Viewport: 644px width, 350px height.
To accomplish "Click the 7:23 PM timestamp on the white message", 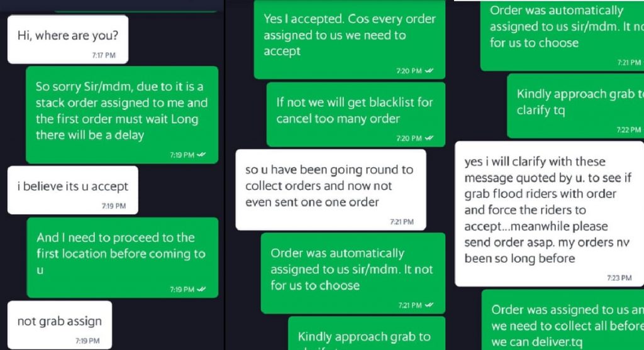I will coord(619,278).
